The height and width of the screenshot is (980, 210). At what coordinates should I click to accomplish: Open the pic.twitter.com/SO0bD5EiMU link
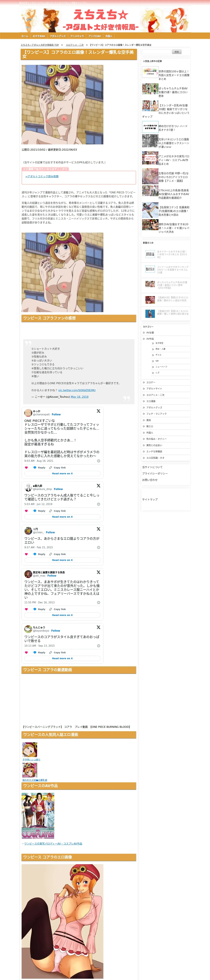77,390
